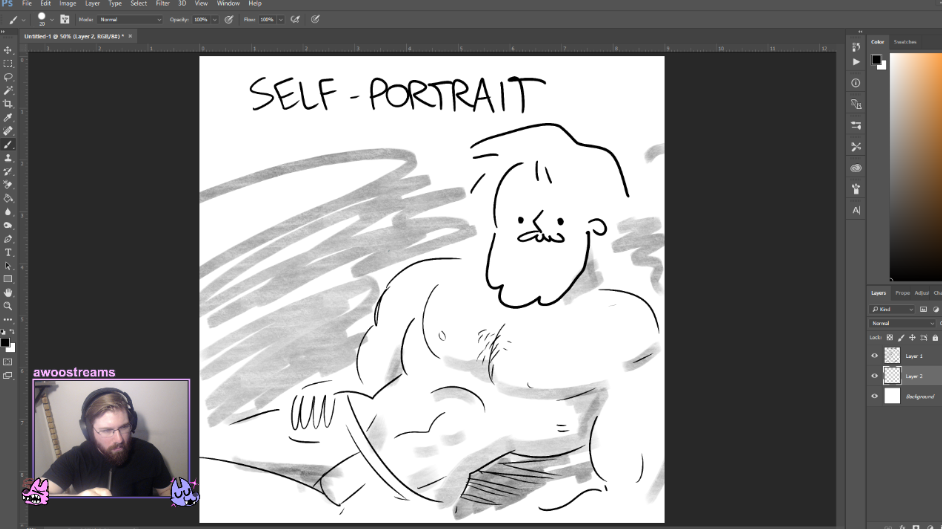Open the Window menu
The height and width of the screenshot is (529, 942).
(x=228, y=4)
